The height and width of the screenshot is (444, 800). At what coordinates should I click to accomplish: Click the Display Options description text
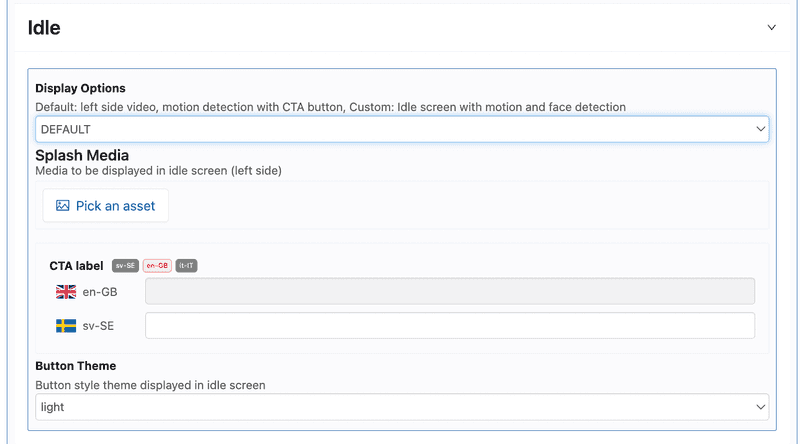point(330,107)
